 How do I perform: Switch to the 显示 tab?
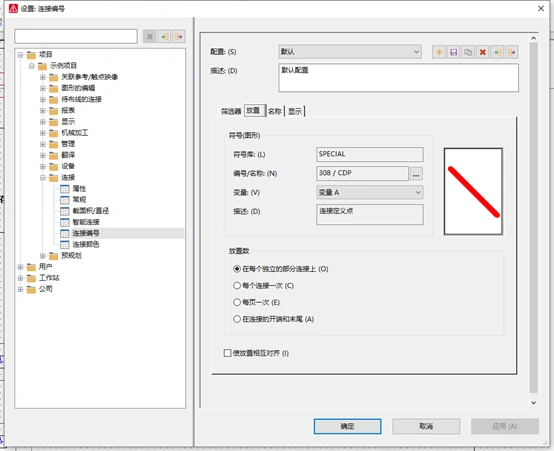(x=295, y=111)
